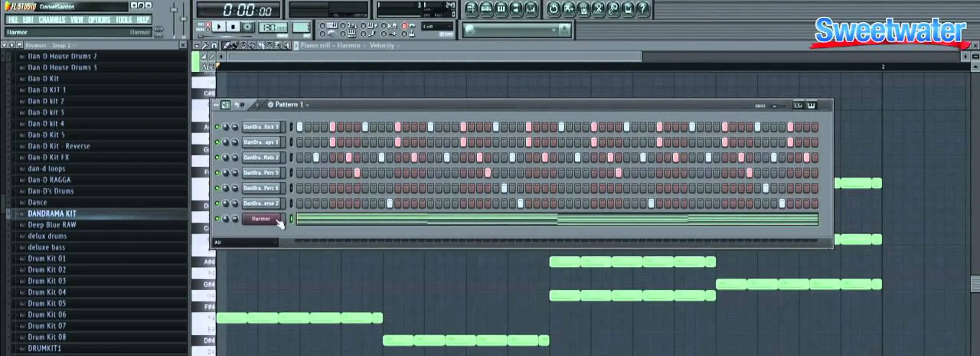Select the draw pencil tool in piano roll
The image size is (980, 356).
pyautogui.click(x=226, y=46)
